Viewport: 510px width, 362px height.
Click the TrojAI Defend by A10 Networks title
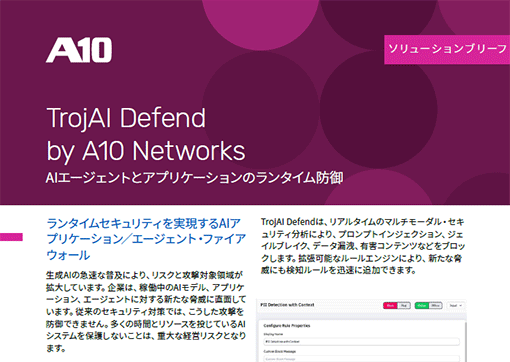(x=146, y=134)
